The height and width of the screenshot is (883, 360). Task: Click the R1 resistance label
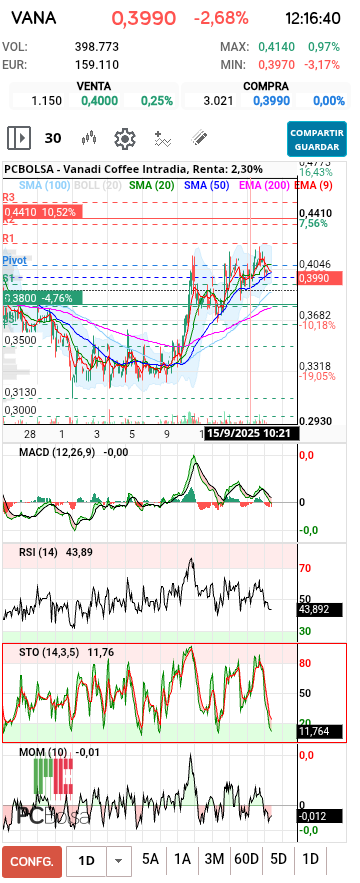8,239
